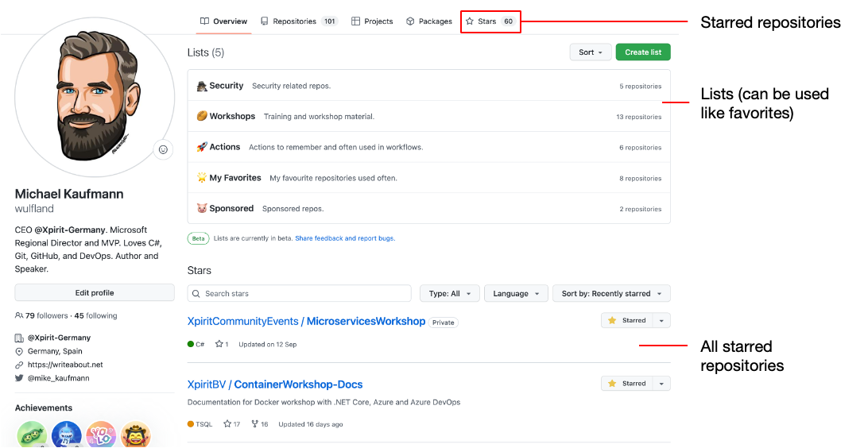The image size is (868, 448).
Task: Click the Twitter bird icon
Action: tap(19, 378)
